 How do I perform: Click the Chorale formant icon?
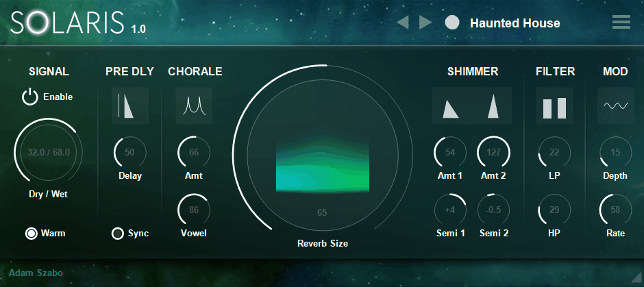pyautogui.click(x=194, y=105)
